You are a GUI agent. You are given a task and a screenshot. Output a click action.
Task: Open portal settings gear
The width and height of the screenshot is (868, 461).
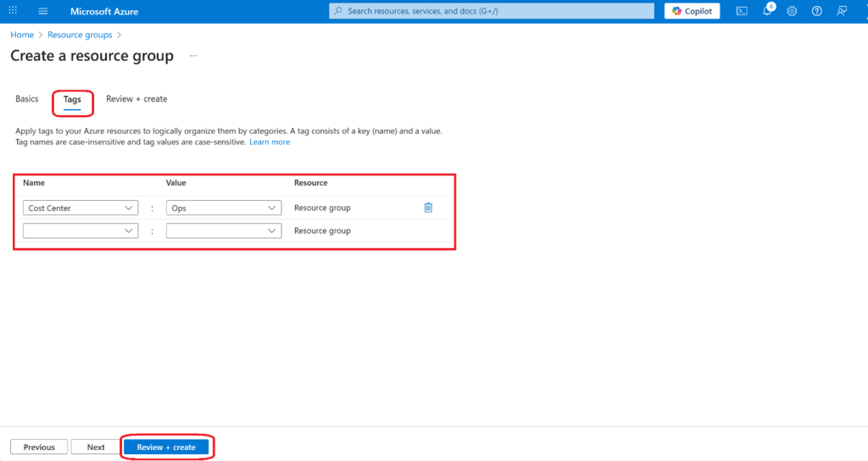pos(792,11)
